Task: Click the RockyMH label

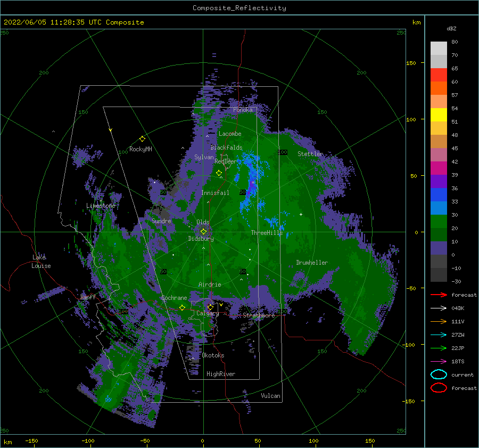Action: pyautogui.click(x=141, y=149)
